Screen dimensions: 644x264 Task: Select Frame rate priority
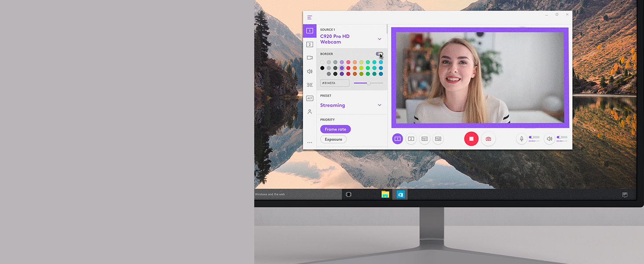point(335,129)
